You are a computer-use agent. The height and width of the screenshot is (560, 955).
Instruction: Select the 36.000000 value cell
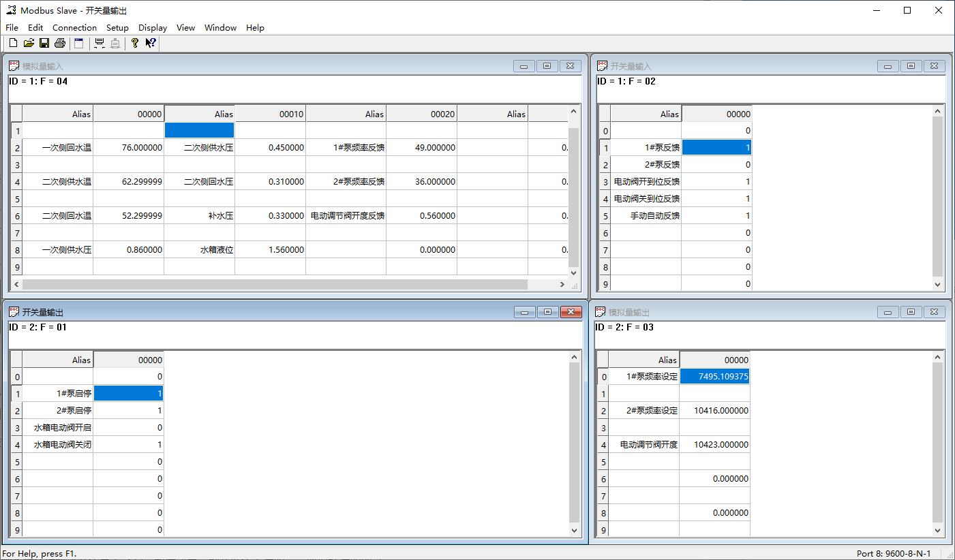click(421, 181)
